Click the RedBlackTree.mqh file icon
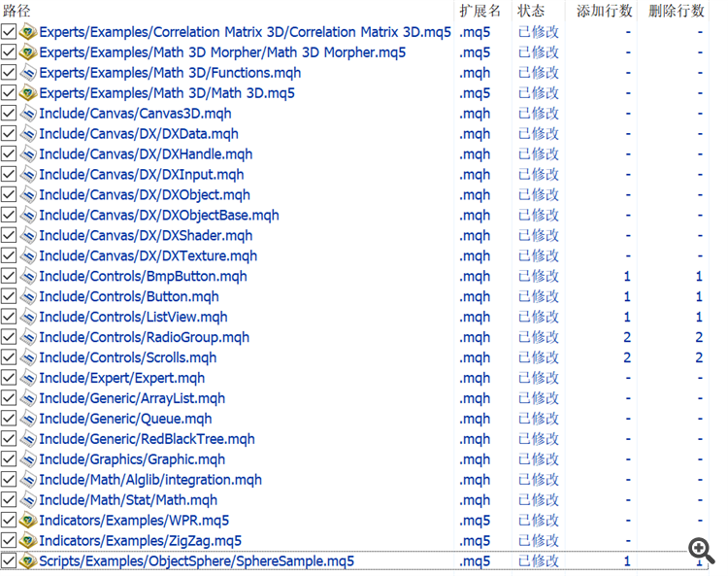 pos(28,439)
